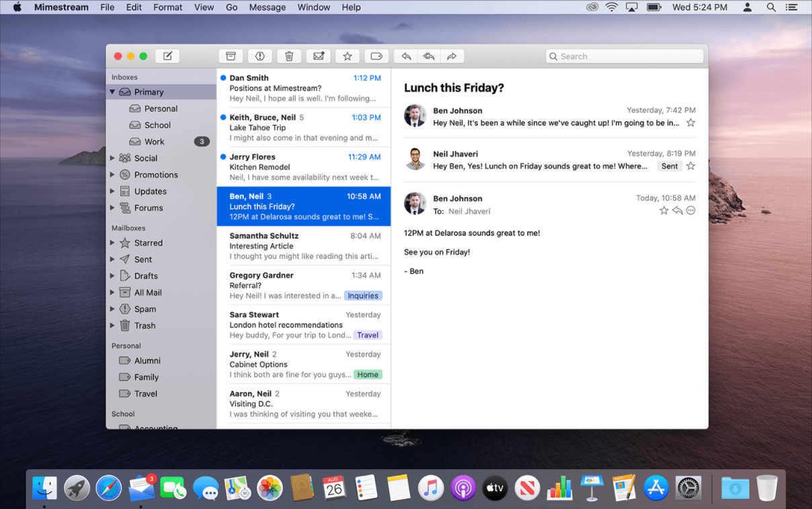This screenshot has width=812, height=509.
Task: Open the Lake Tahoe Trip conversation
Action: point(304,128)
